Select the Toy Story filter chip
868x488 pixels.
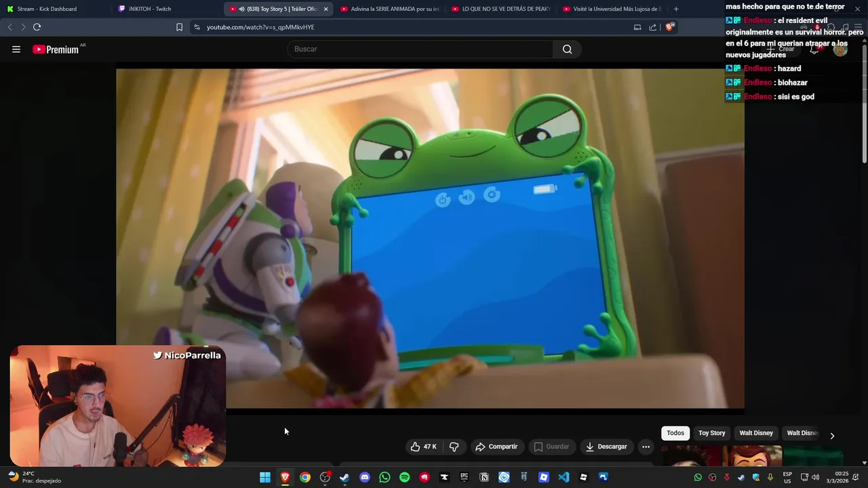click(x=712, y=433)
